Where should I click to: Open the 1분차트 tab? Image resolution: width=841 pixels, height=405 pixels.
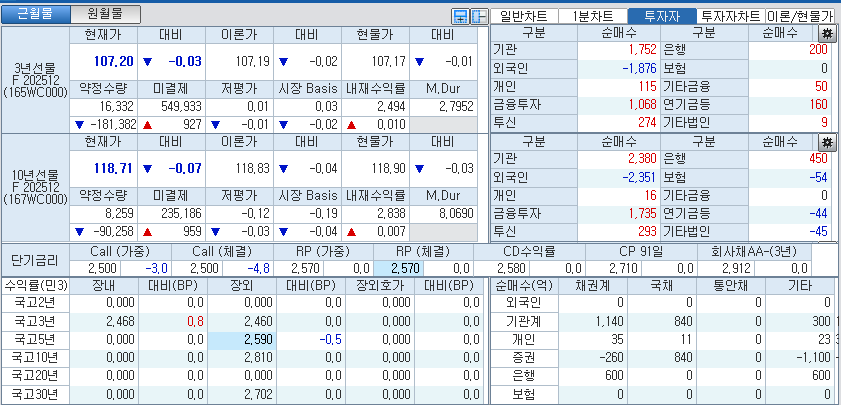[593, 17]
